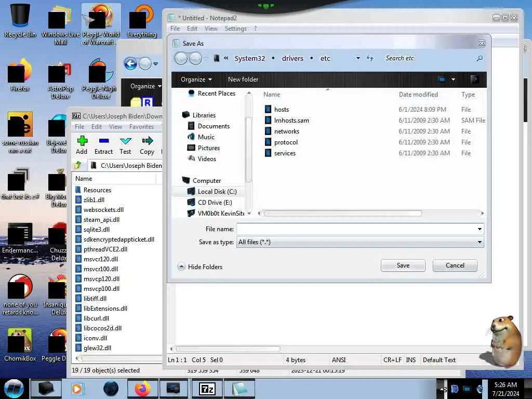Screen dimensions: 532x399
Task: Click the drivers path segment
Action: pyautogui.click(x=292, y=58)
